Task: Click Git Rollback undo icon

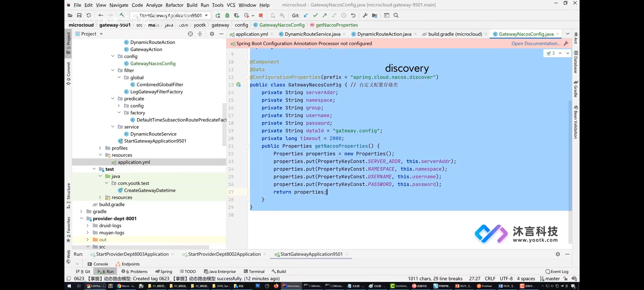Action: pyautogui.click(x=353, y=16)
